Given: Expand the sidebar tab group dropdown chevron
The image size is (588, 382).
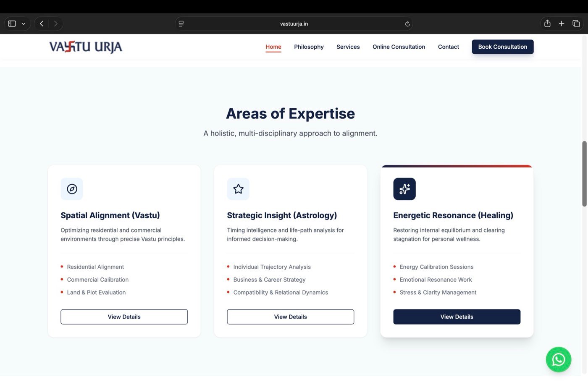Looking at the screenshot, I should 24,24.
